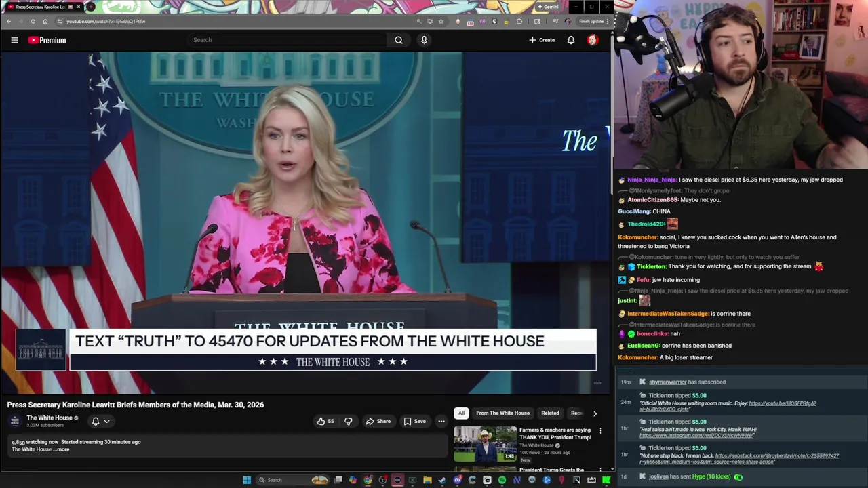Select the All filter chip
This screenshot has width=868, height=488.
[461, 413]
